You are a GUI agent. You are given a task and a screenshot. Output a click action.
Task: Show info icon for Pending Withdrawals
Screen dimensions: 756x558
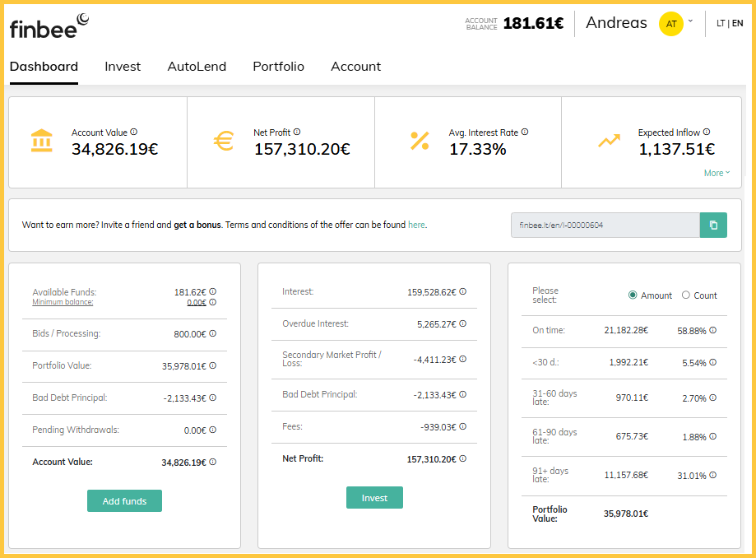tap(212, 430)
